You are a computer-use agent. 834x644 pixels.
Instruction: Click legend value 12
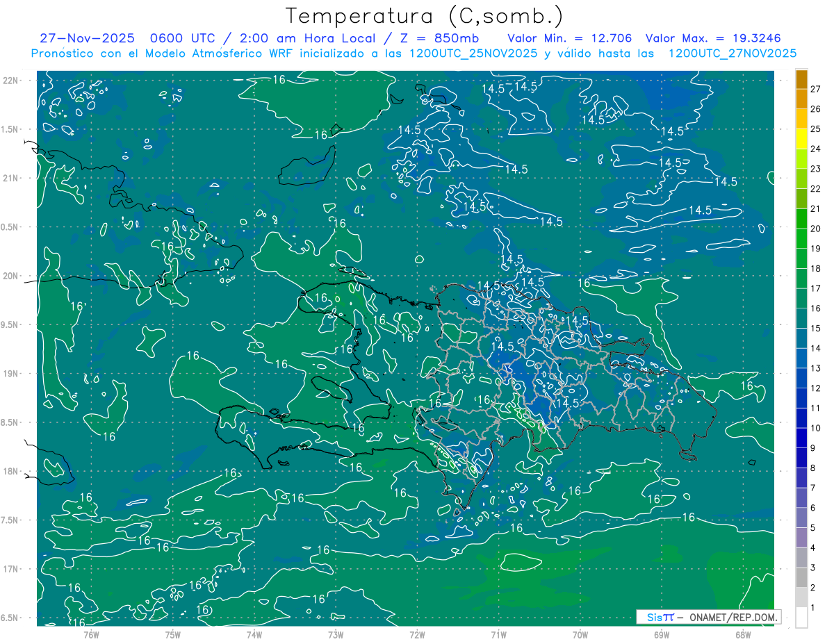(x=815, y=388)
